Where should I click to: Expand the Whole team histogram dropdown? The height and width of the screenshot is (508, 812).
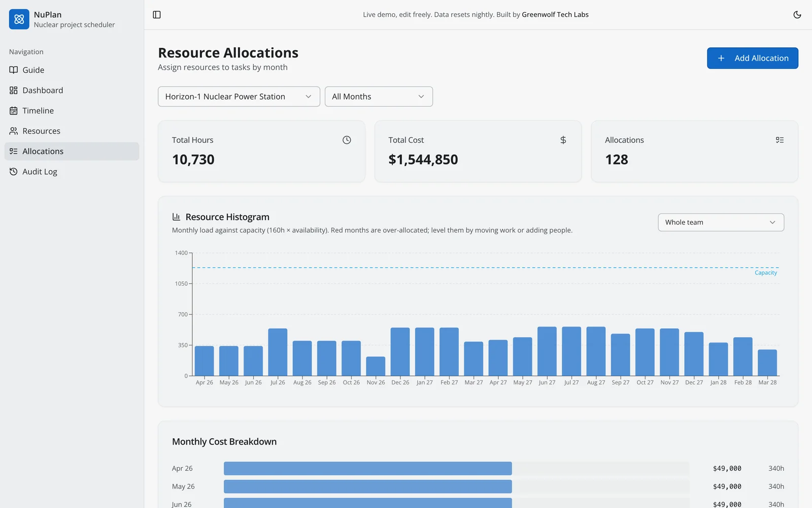(x=721, y=223)
